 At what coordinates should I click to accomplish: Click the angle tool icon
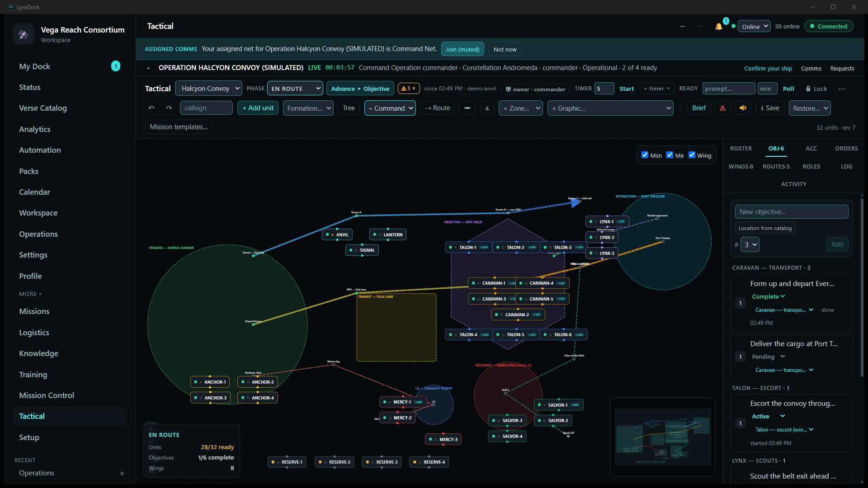click(487, 108)
